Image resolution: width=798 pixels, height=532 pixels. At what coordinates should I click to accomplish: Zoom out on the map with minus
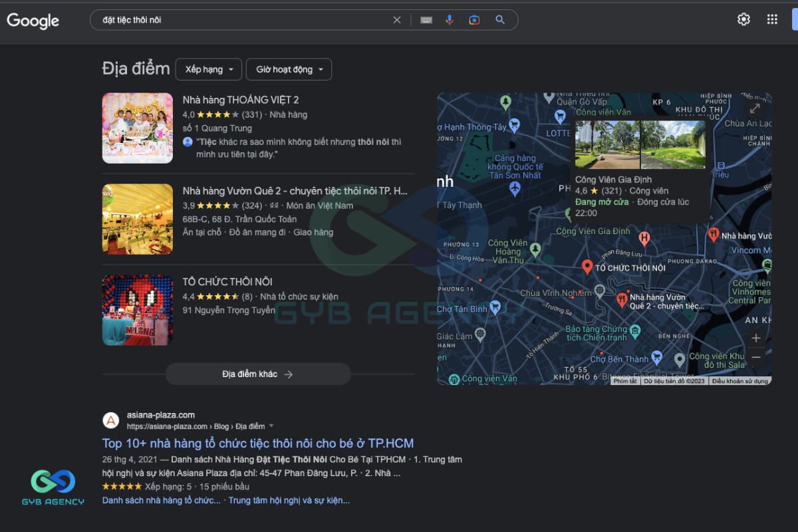tap(756, 358)
